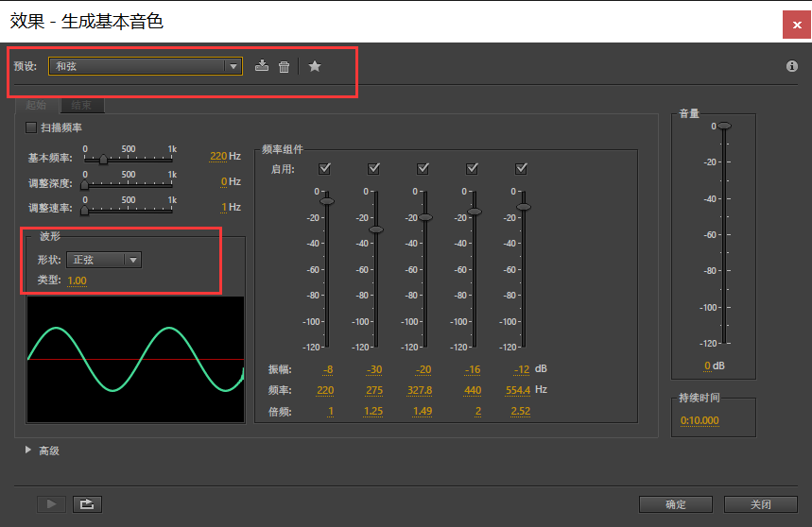Viewport: 812px width, 527px height.
Task: Toggle 启用 checkbox for 220 Hz component
Action: pyautogui.click(x=324, y=168)
